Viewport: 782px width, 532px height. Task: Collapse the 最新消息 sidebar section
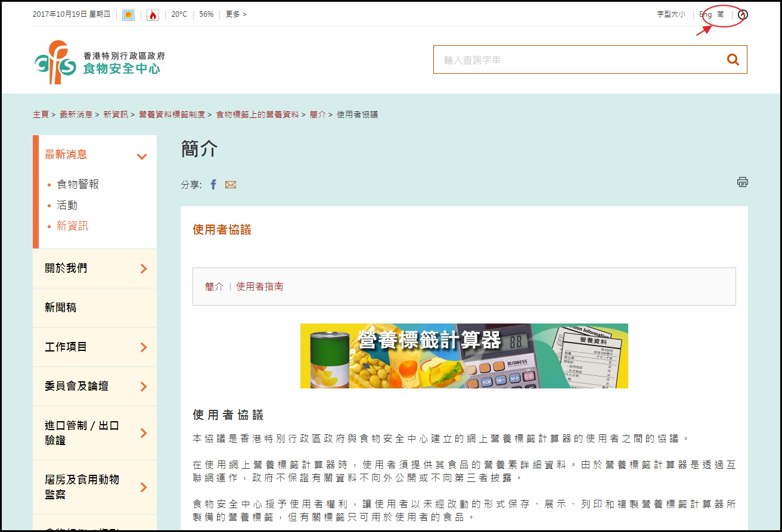click(142, 157)
